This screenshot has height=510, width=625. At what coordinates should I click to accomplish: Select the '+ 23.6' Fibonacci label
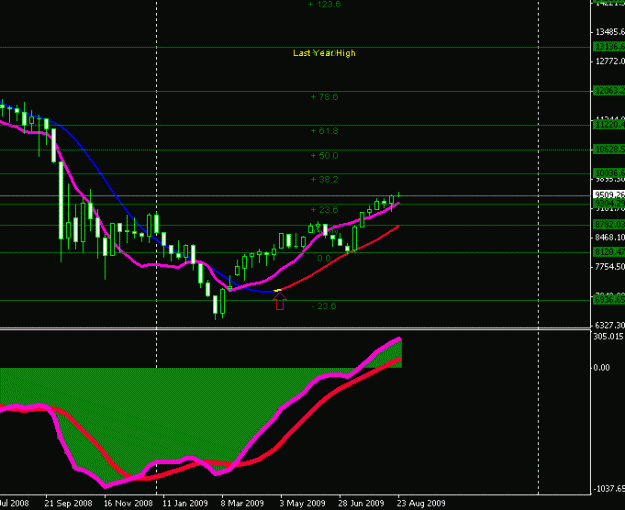324,210
